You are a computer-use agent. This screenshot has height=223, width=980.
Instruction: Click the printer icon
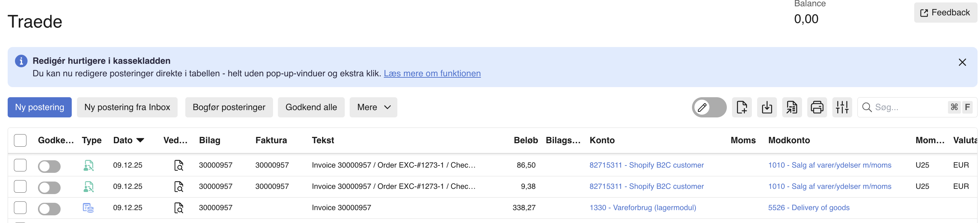coord(817,107)
